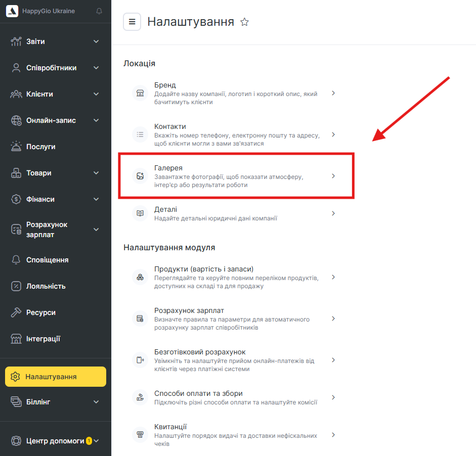Click the HappyGio logo icon

coord(12,11)
